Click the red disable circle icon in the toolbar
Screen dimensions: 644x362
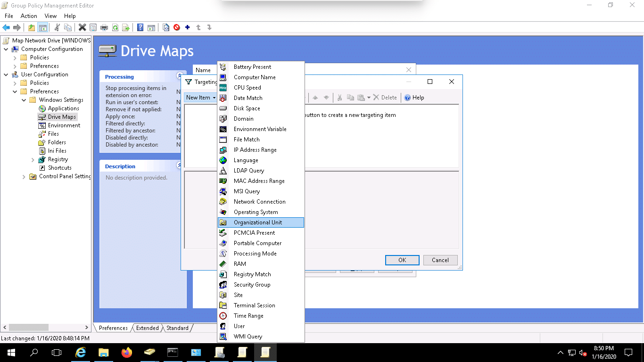pyautogui.click(x=177, y=27)
